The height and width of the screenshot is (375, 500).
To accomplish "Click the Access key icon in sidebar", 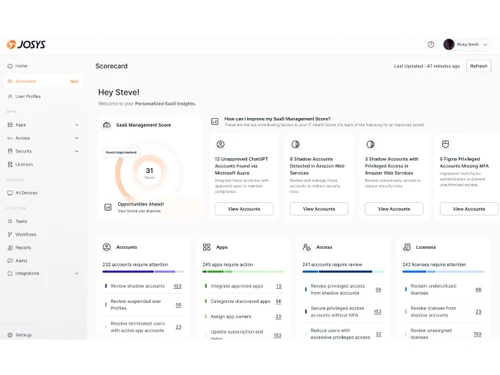I will [x=10, y=138].
